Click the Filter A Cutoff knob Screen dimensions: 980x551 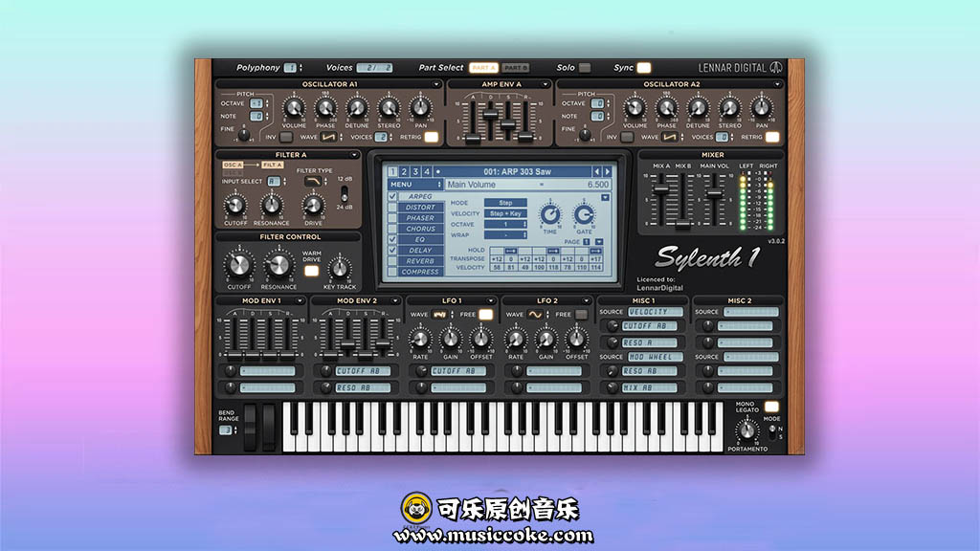(x=235, y=205)
